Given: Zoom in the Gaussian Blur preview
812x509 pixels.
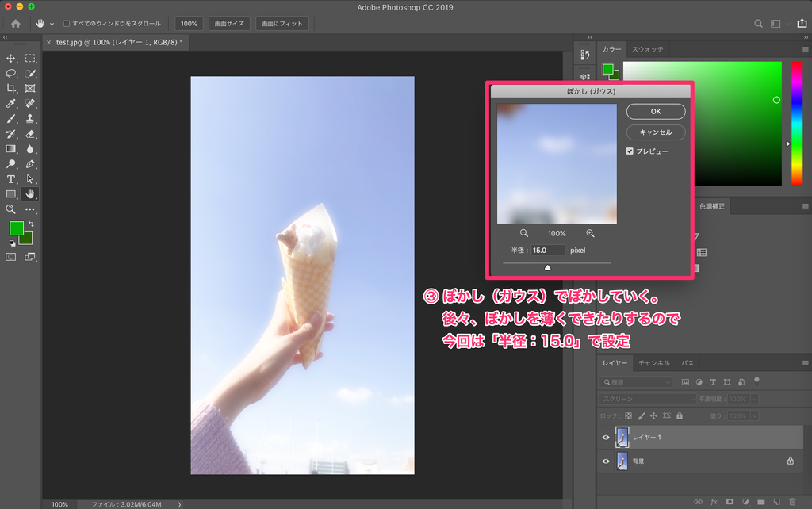Looking at the screenshot, I should click(x=590, y=233).
